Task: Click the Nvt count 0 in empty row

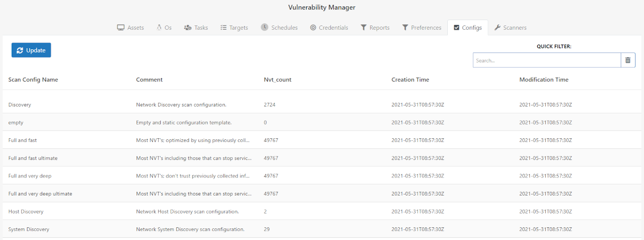Action: click(x=265, y=122)
